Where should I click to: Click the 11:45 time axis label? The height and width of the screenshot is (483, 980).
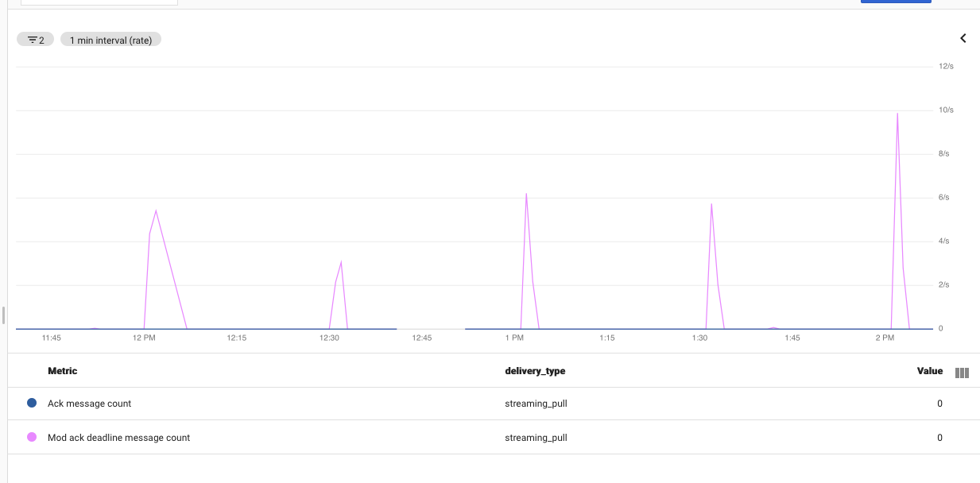(51, 338)
